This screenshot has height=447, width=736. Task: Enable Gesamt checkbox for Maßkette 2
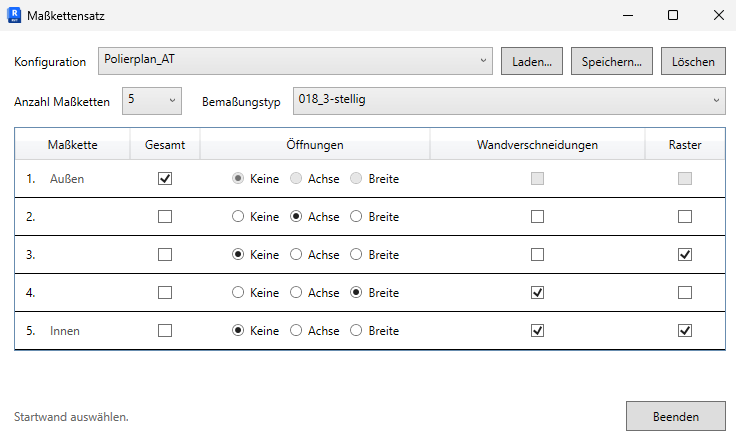click(165, 216)
